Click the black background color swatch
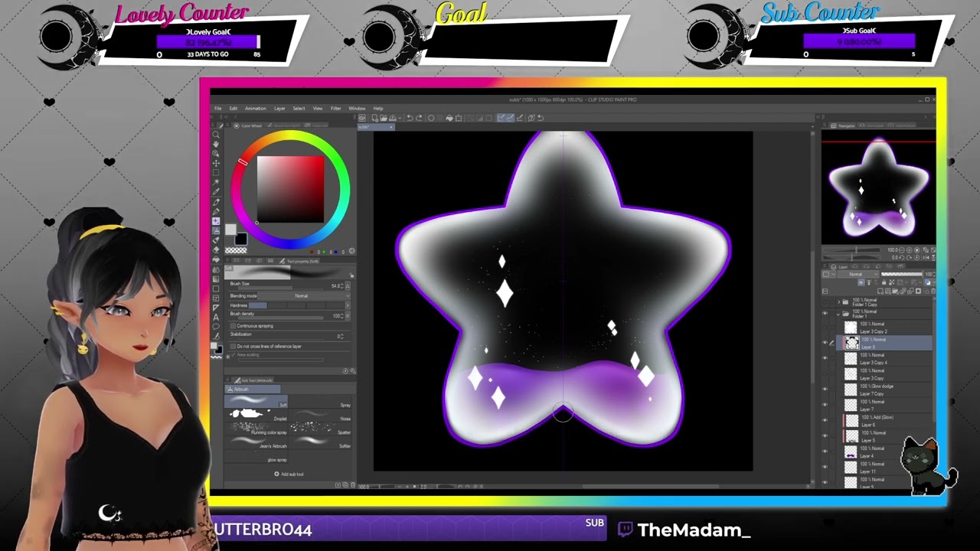This screenshot has width=980, height=551. (x=241, y=239)
